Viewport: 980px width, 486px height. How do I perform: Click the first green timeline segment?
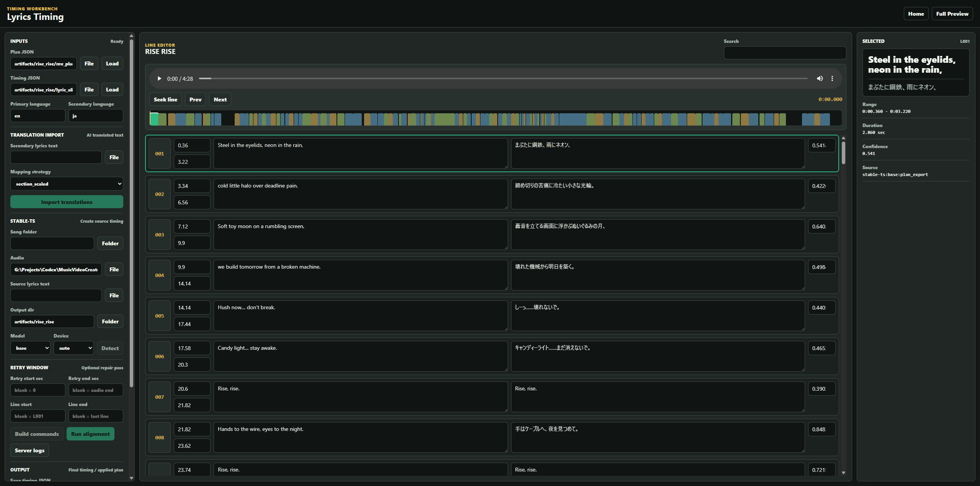point(154,119)
